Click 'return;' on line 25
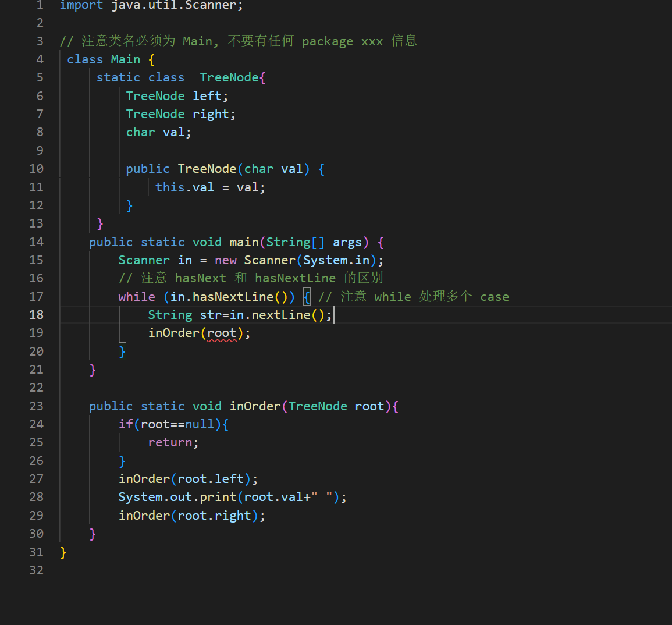672x625 pixels. [x=173, y=442]
